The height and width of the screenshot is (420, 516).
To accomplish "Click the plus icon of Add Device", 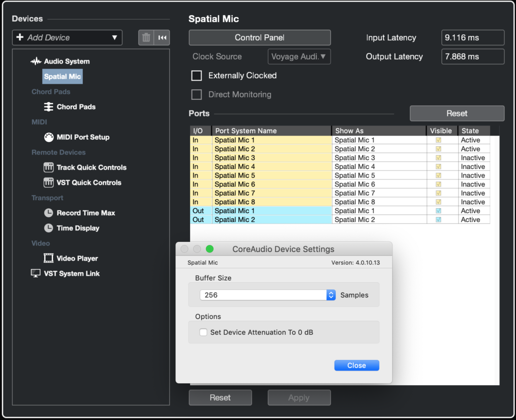I will pyautogui.click(x=20, y=37).
